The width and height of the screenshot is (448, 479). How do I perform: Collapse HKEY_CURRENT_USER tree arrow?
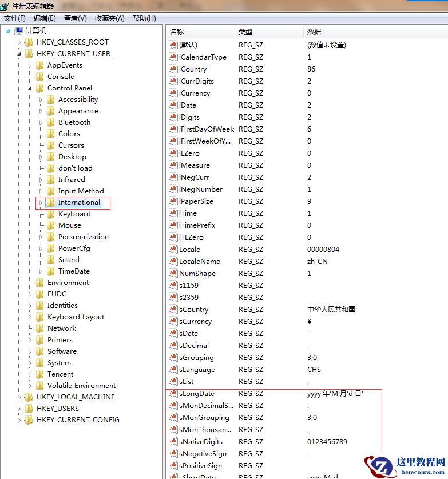[19, 54]
